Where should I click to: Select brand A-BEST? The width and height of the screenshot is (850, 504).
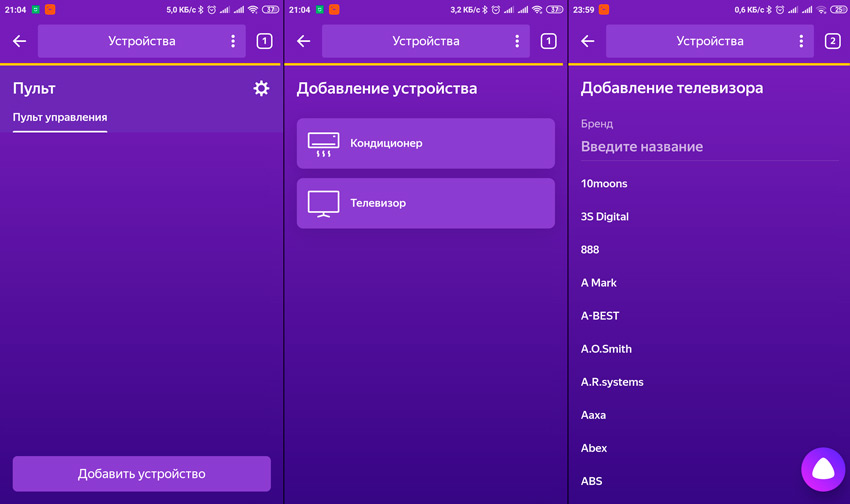(600, 316)
